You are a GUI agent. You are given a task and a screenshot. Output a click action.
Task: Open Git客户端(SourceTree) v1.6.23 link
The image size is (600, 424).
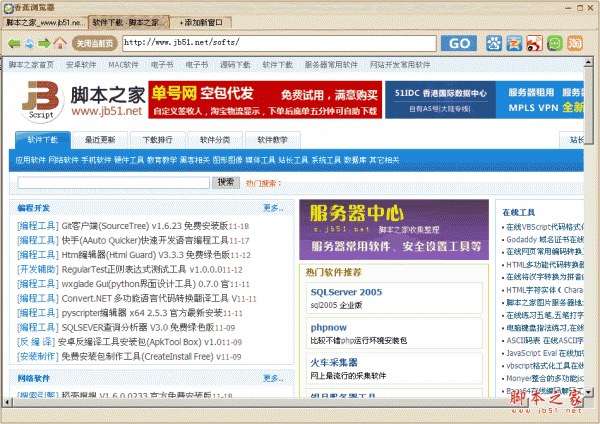point(145,226)
